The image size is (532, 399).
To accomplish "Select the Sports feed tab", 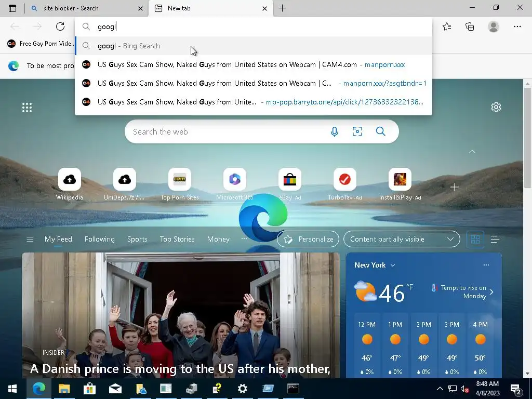I will (137, 239).
